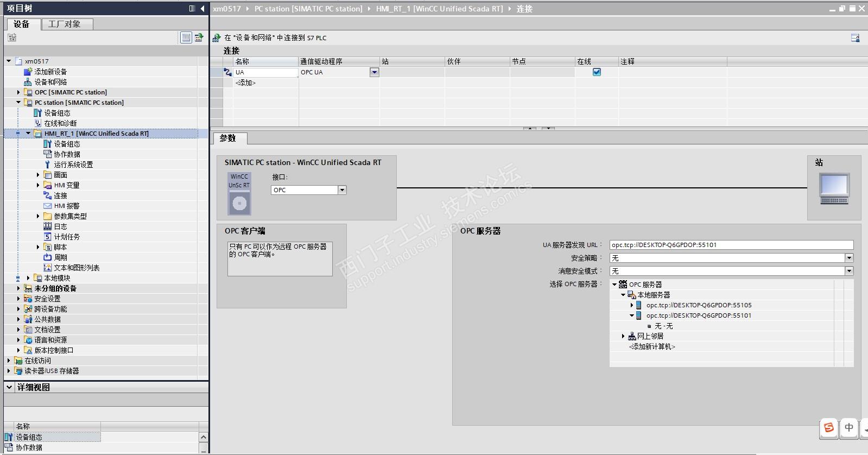Expand the OPC [SIMATIC PC station] node
868x455 pixels.
pos(18,92)
